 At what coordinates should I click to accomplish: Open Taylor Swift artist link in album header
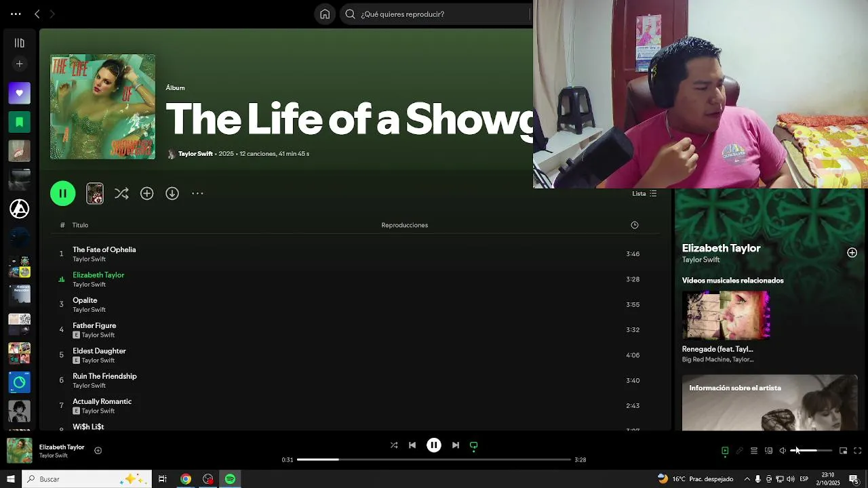tap(195, 154)
